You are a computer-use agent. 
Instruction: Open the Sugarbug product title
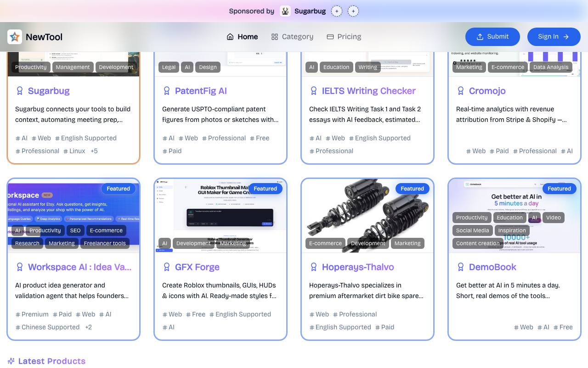point(49,91)
